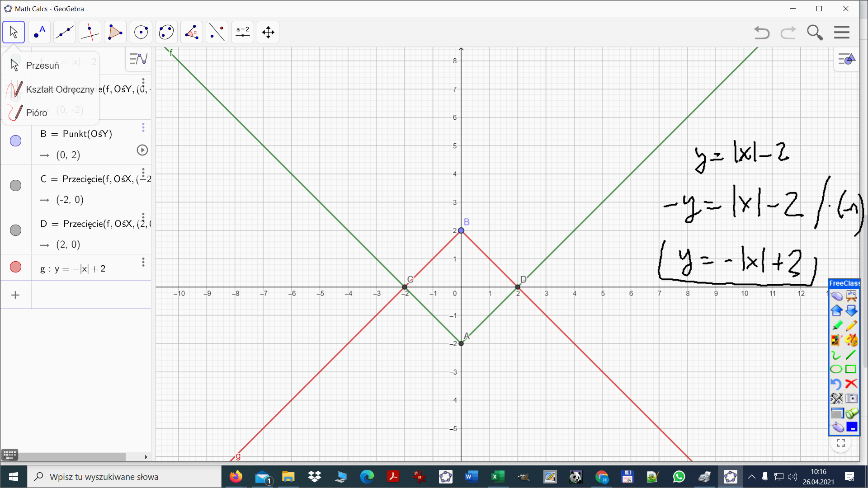Toggle visibility of point C

(16, 186)
